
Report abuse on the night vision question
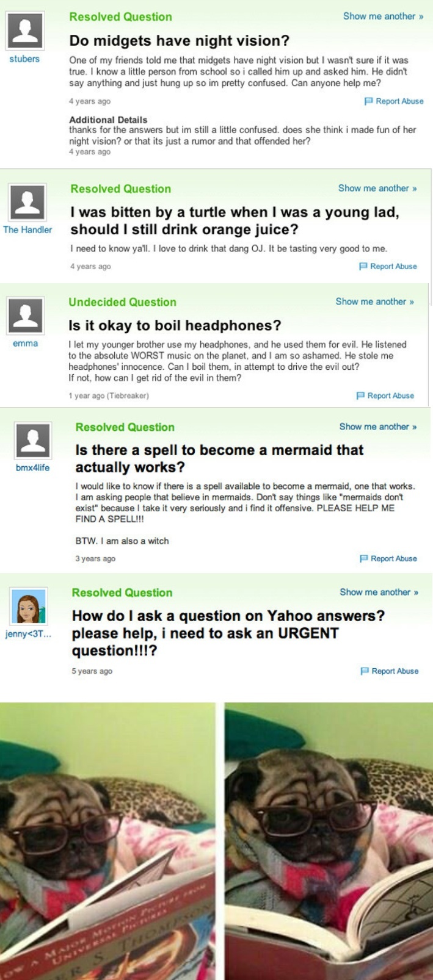(x=394, y=101)
